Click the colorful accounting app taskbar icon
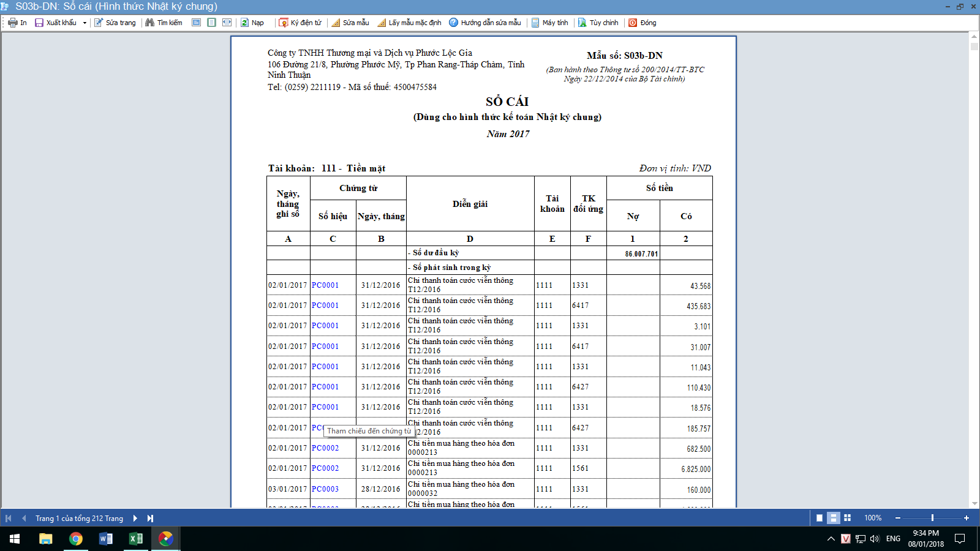The image size is (980, 551). click(x=165, y=539)
